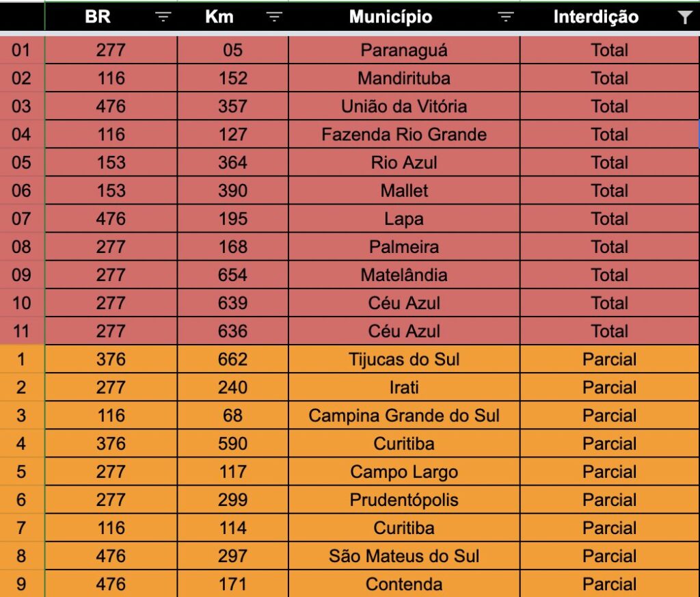Click the União da Vitória cell
This screenshot has width=700, height=597.
pos(404,106)
